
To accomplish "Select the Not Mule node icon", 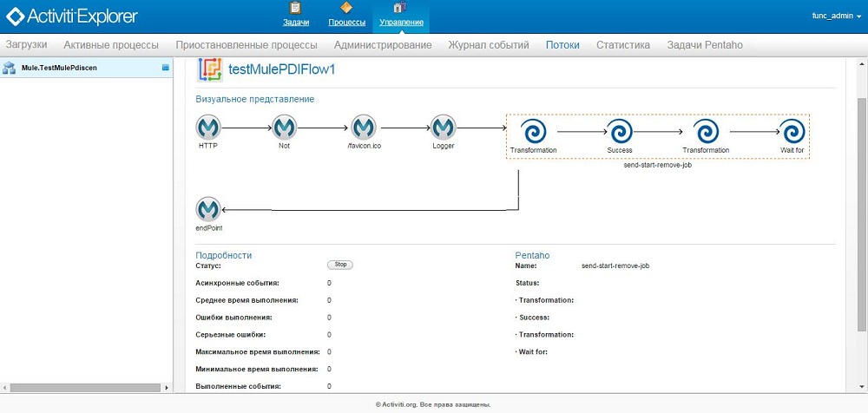I will (x=284, y=128).
